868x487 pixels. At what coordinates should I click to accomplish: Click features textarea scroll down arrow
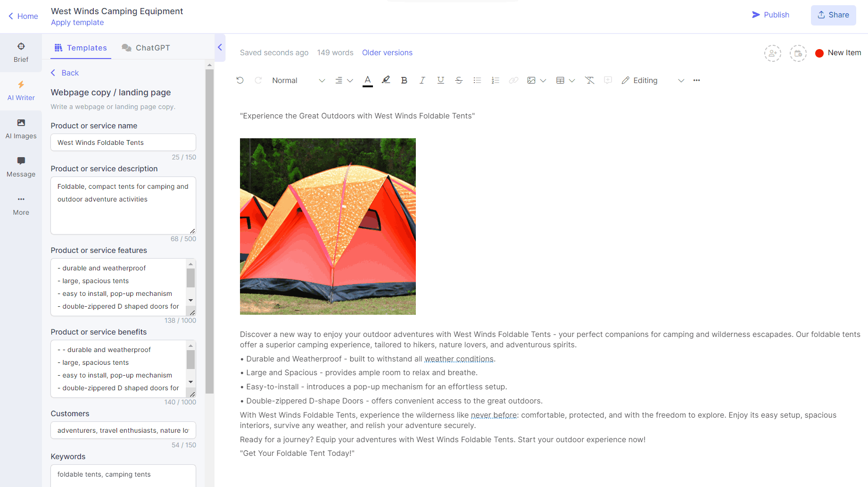(190, 300)
